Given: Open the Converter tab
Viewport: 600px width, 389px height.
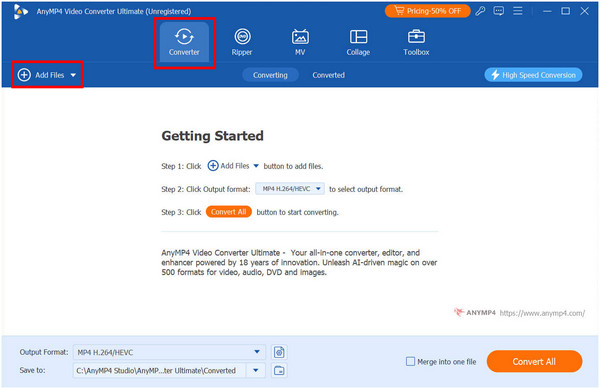Looking at the screenshot, I should pyautogui.click(x=184, y=42).
